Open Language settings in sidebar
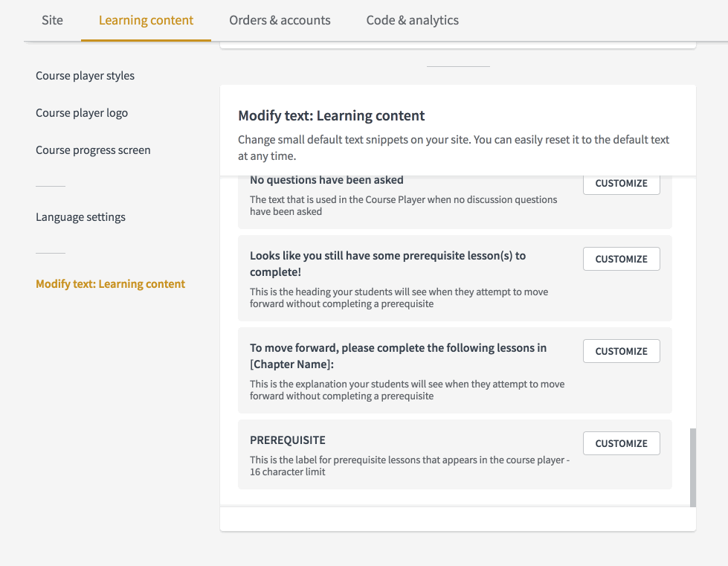The width and height of the screenshot is (728, 566). coord(80,217)
